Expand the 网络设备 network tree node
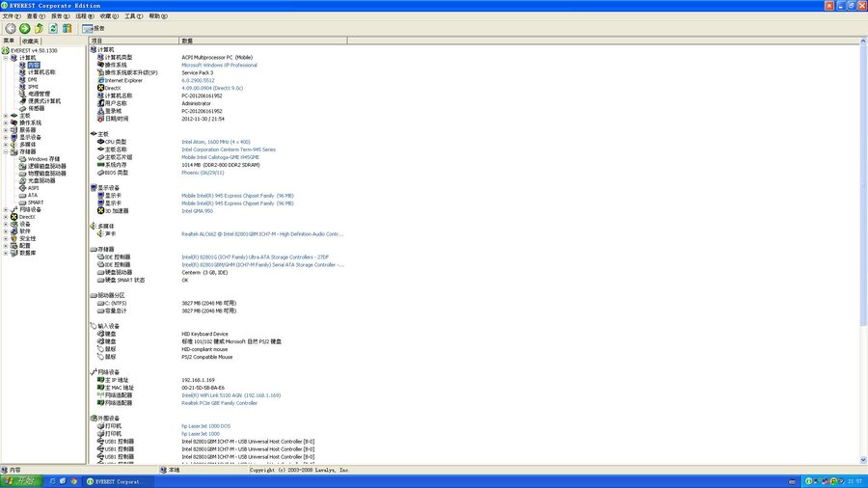 click(x=5, y=209)
